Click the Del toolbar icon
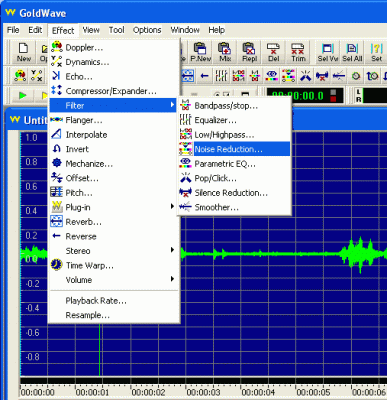 273,52
